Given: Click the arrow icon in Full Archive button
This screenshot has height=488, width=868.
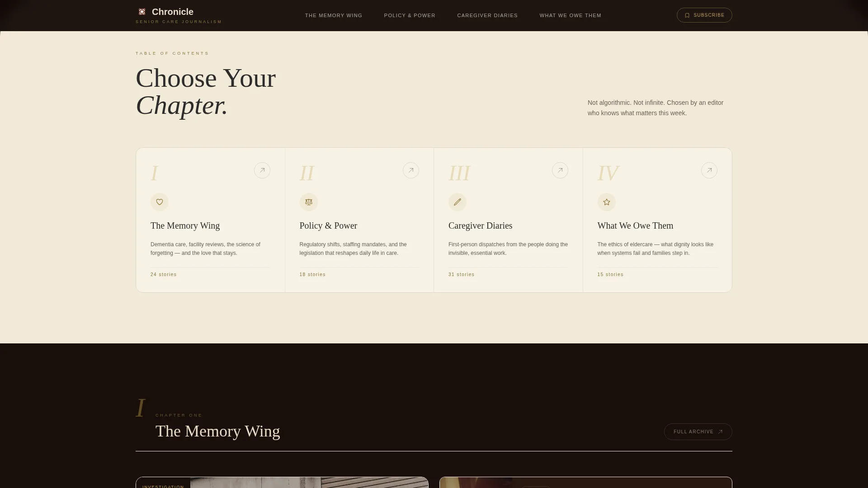Looking at the screenshot, I should (x=720, y=432).
